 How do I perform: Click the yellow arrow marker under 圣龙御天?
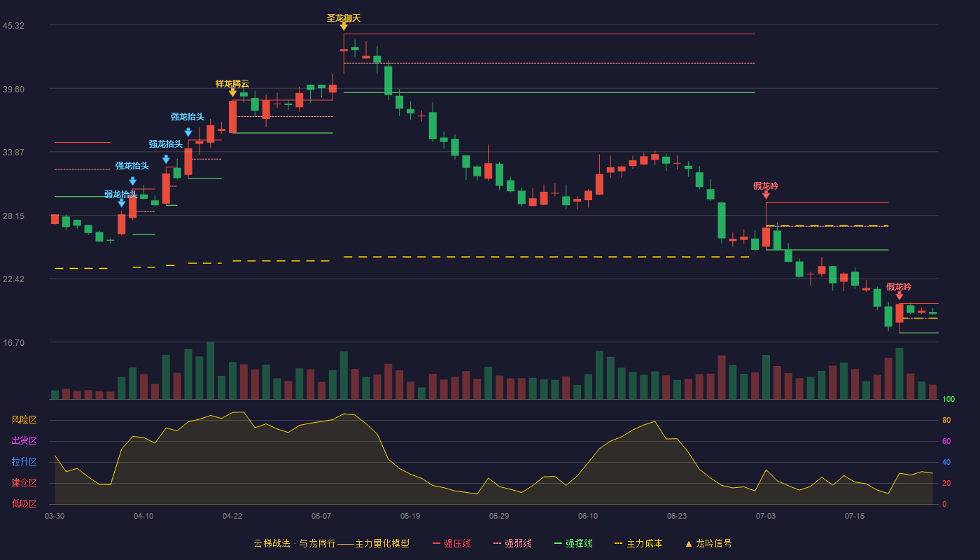click(x=344, y=27)
